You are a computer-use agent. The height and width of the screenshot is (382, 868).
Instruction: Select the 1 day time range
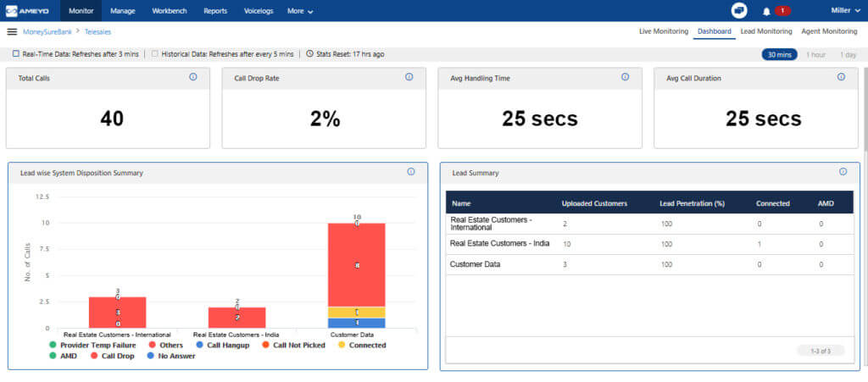[848, 55]
